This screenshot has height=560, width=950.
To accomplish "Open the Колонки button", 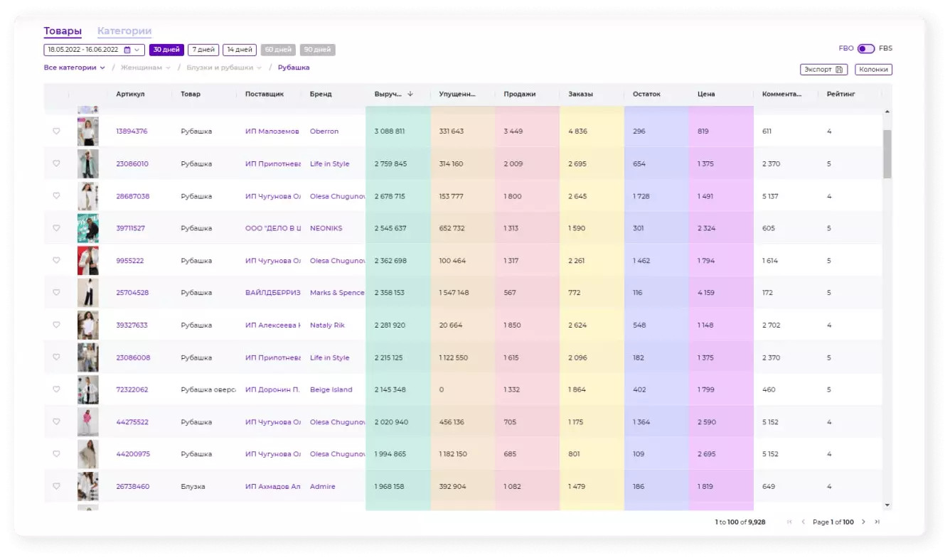I will pyautogui.click(x=873, y=70).
